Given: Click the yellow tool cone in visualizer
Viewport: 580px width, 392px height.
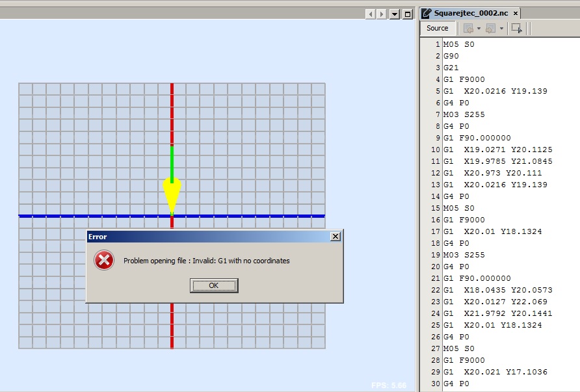Looking at the screenshot, I should [172, 195].
